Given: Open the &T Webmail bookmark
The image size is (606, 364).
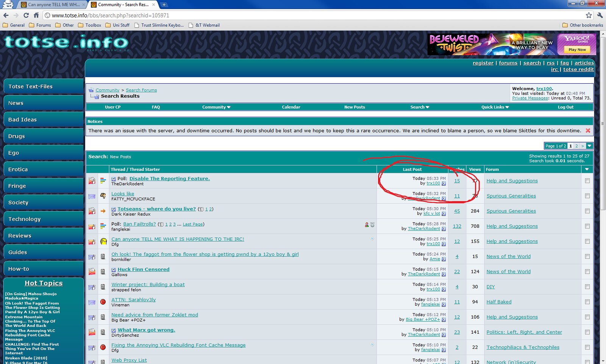Looking at the screenshot, I should click(204, 25).
